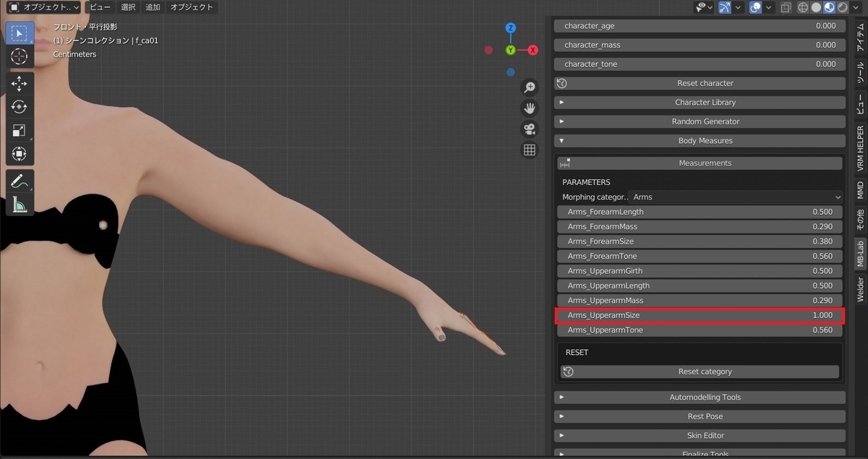The width and height of the screenshot is (868, 459).
Task: Click the blue Z axis on the navigation gizmo
Action: tap(511, 28)
